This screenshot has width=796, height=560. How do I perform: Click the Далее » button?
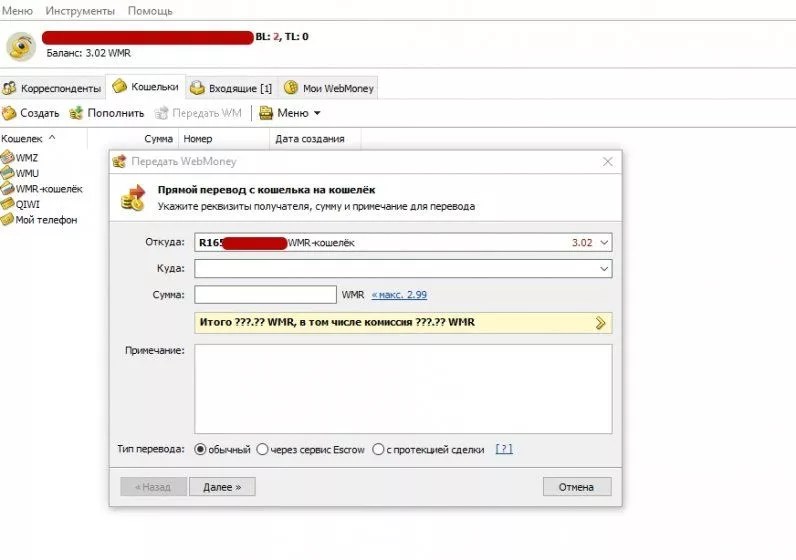tap(222, 487)
